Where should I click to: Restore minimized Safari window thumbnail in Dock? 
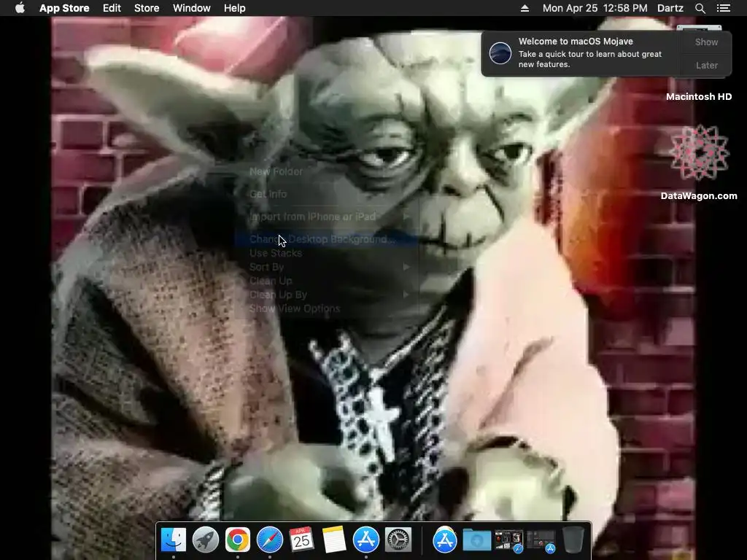pyautogui.click(x=508, y=542)
